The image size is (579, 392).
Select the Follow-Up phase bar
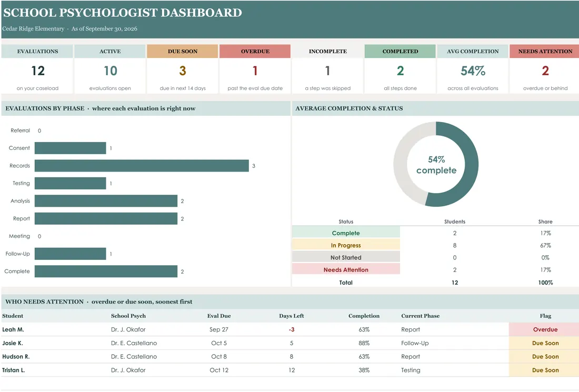70,254
